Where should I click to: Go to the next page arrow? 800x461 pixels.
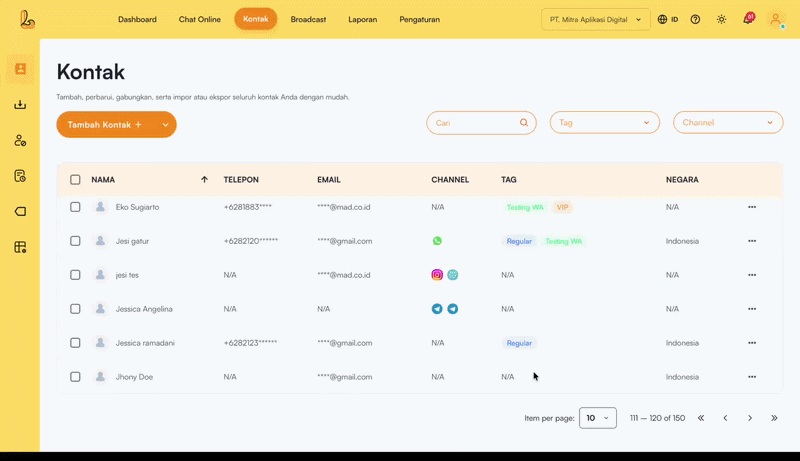pos(750,418)
